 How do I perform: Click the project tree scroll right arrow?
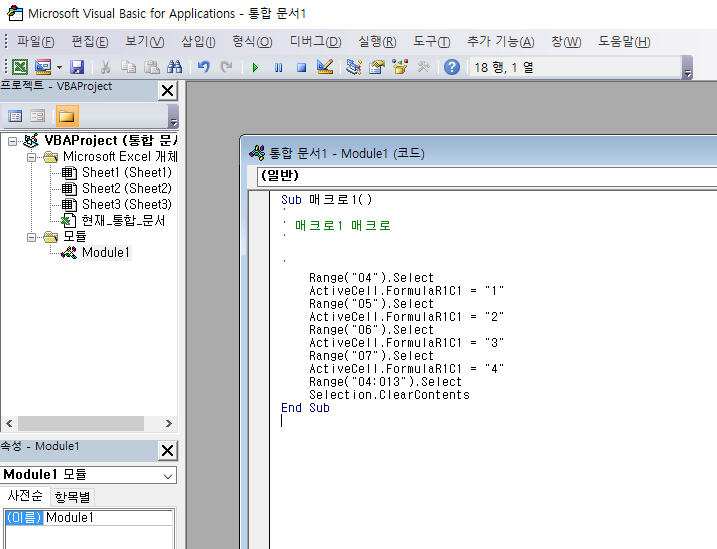pos(168,423)
